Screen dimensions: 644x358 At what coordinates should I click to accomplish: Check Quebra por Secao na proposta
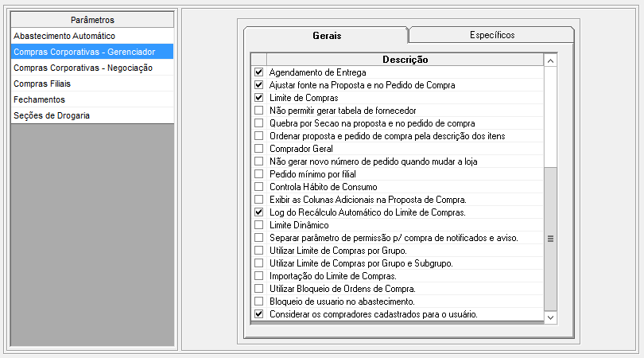pyautogui.click(x=258, y=123)
